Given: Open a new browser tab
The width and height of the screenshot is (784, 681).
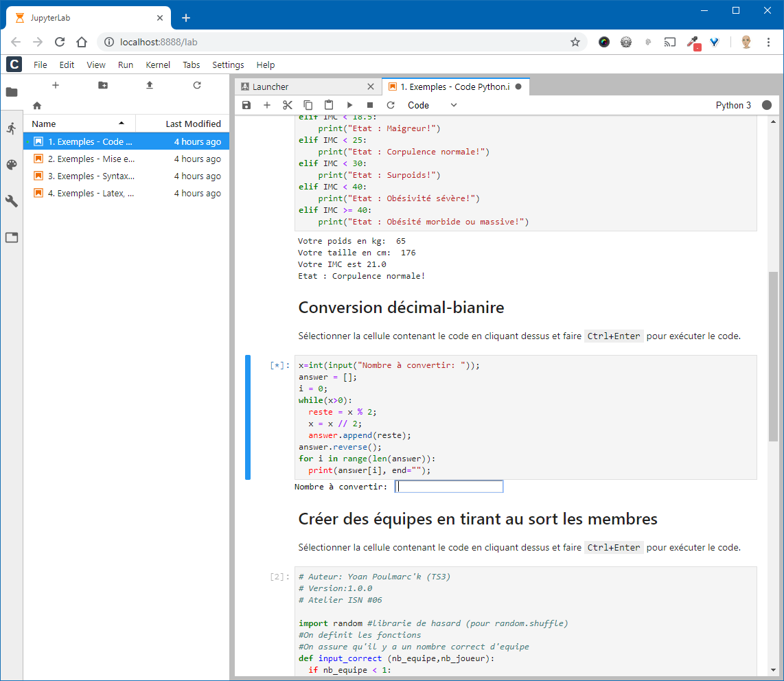Looking at the screenshot, I should 186,18.
